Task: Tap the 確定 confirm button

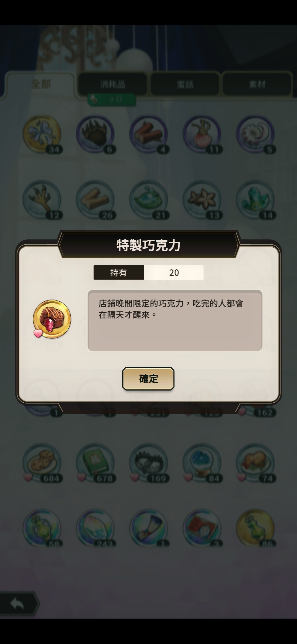Action: pos(148,378)
